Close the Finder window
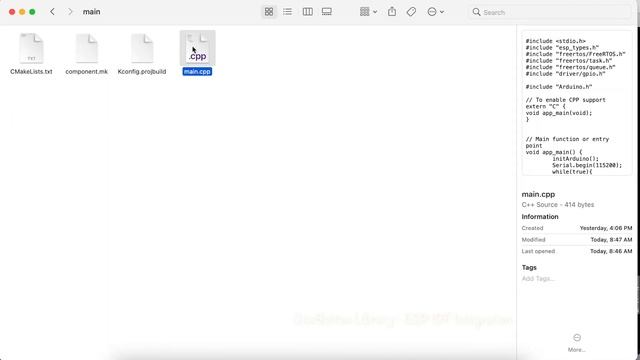Viewport: 640px width, 360px height. pos(12,12)
